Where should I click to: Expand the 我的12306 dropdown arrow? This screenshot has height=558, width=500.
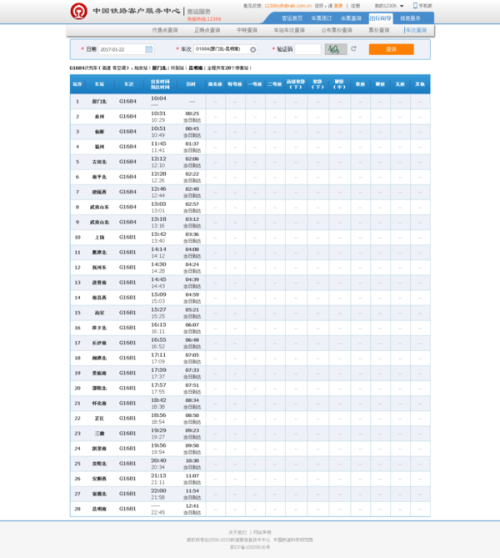(x=402, y=6)
